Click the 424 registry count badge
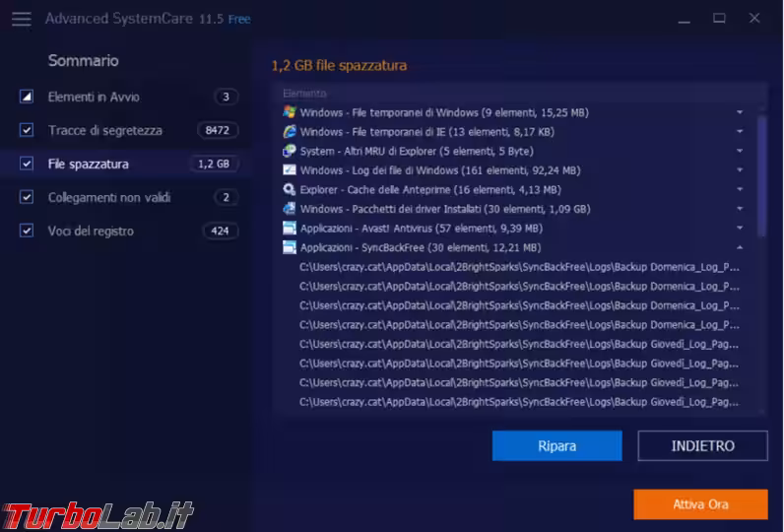This screenshot has width=784, height=532. pyautogui.click(x=220, y=231)
